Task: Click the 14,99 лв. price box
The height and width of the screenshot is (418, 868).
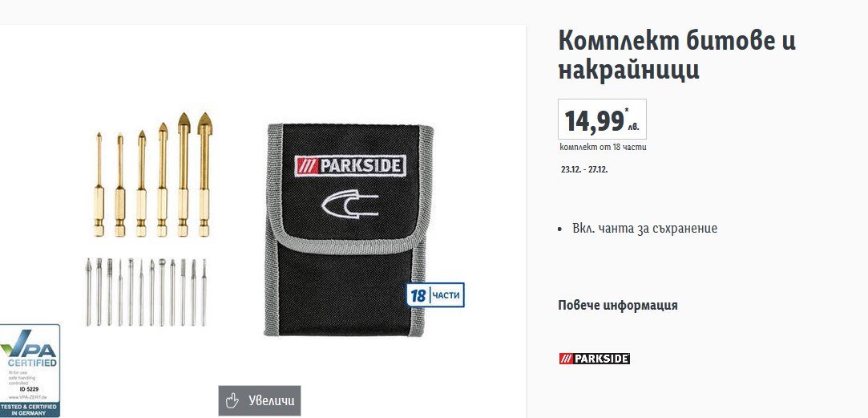Action: click(x=602, y=120)
